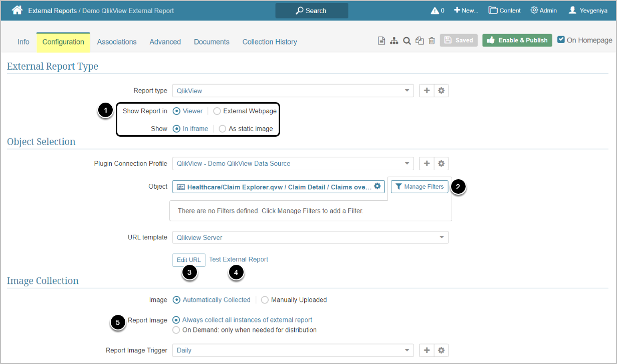
Task: Switch to the Associations tab
Action: (117, 42)
